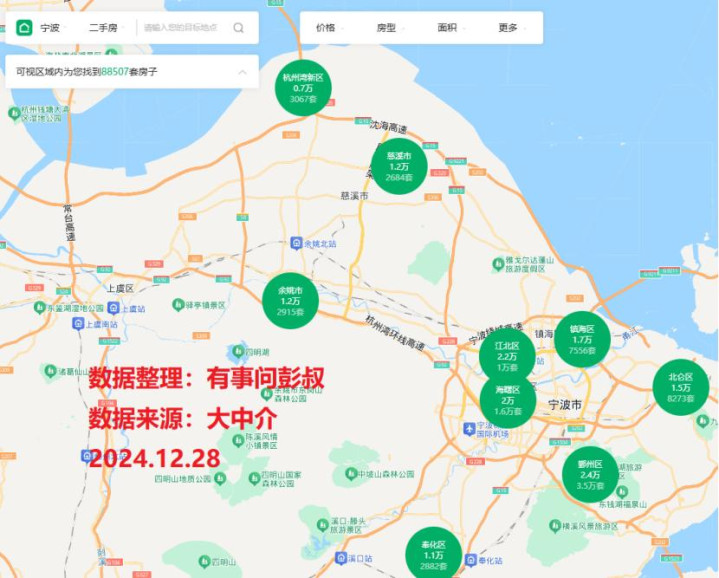This screenshot has height=578, width=719.
Task: Click the 驿亭镇景区 scenic icon
Action: coord(178,304)
